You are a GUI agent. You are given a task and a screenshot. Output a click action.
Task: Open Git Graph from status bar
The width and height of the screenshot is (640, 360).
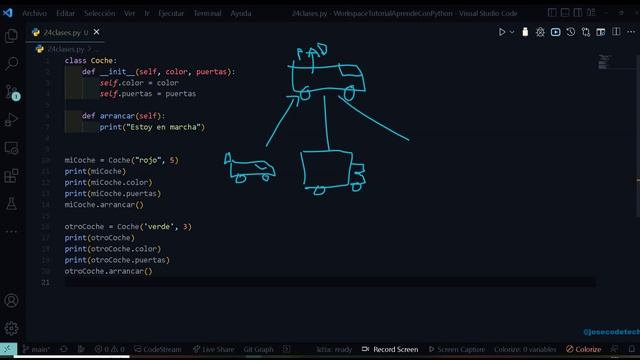coord(258,349)
